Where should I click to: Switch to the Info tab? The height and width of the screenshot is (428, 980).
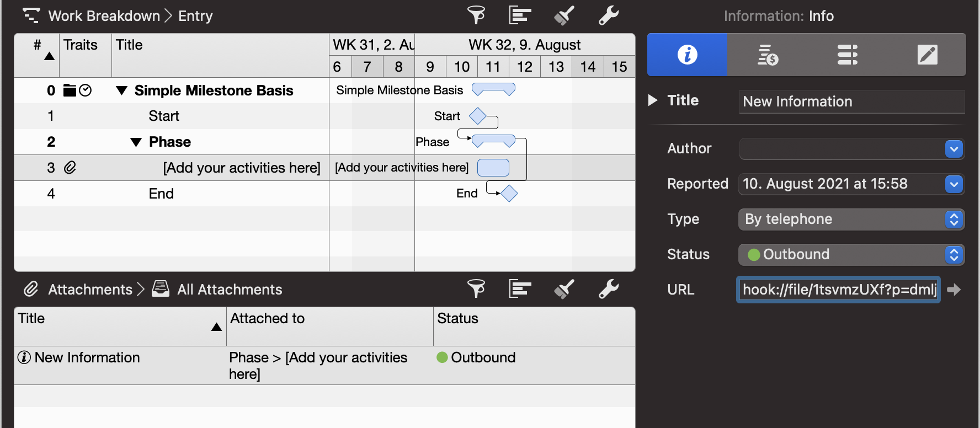687,55
